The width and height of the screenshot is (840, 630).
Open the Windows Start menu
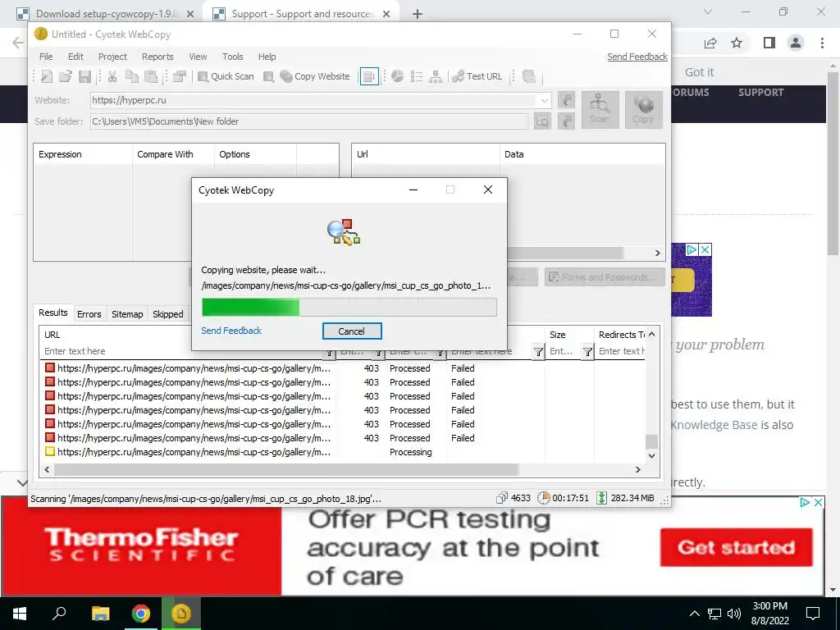point(20,614)
